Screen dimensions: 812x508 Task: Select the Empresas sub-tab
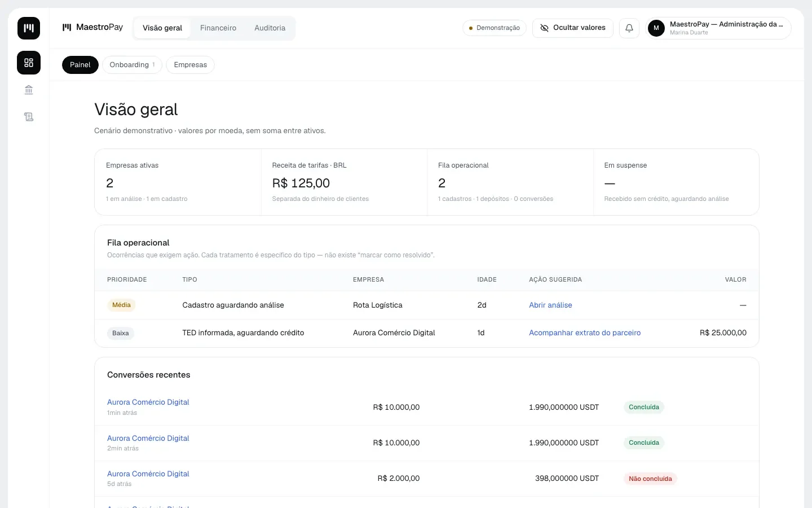point(191,65)
